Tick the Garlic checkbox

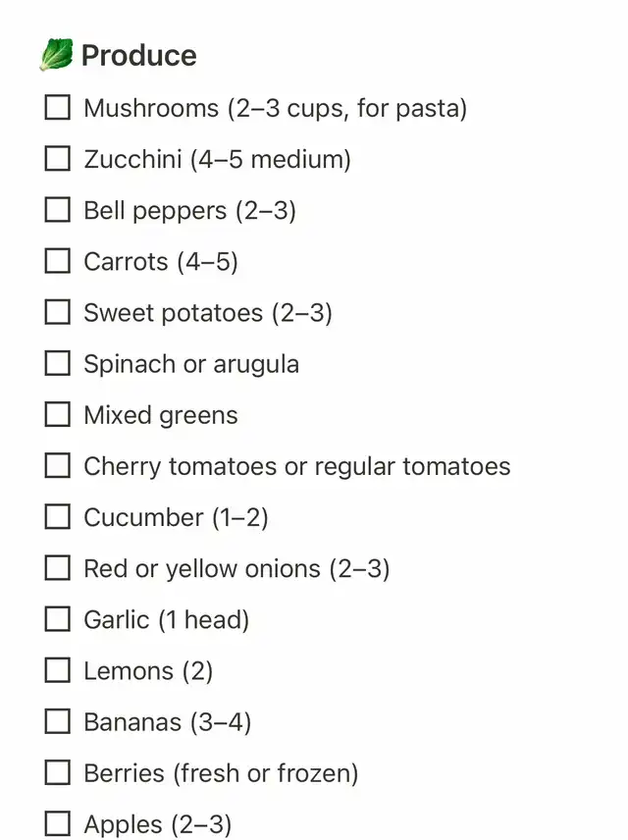[x=58, y=619]
